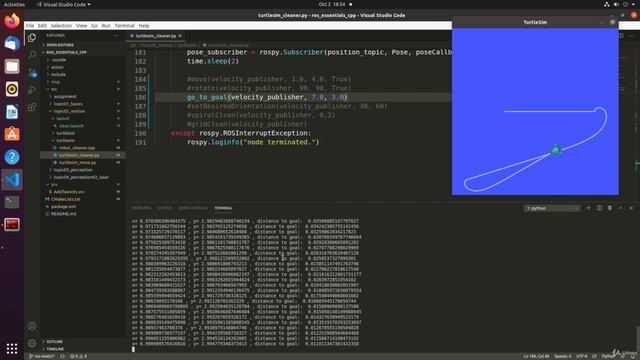This screenshot has width=640, height=360.
Task: Open Help from the dock
Action: [x=12, y=157]
